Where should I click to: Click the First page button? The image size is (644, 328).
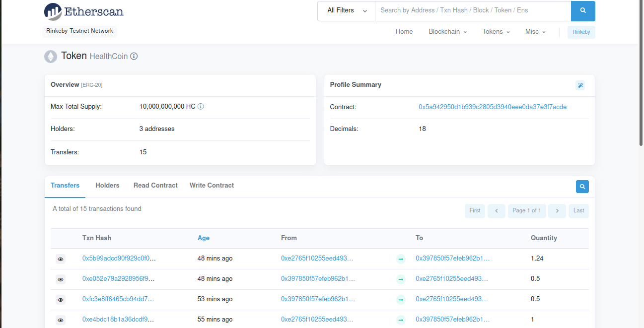click(x=475, y=211)
